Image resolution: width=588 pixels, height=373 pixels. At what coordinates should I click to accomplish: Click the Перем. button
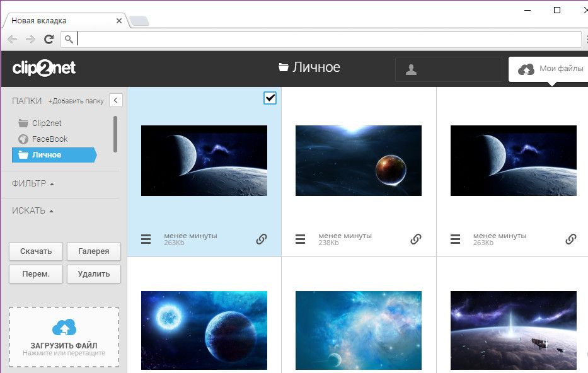click(x=36, y=274)
